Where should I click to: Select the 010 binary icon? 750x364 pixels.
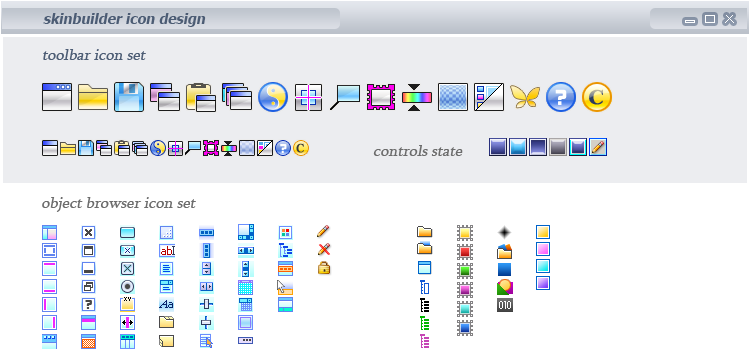tap(505, 305)
